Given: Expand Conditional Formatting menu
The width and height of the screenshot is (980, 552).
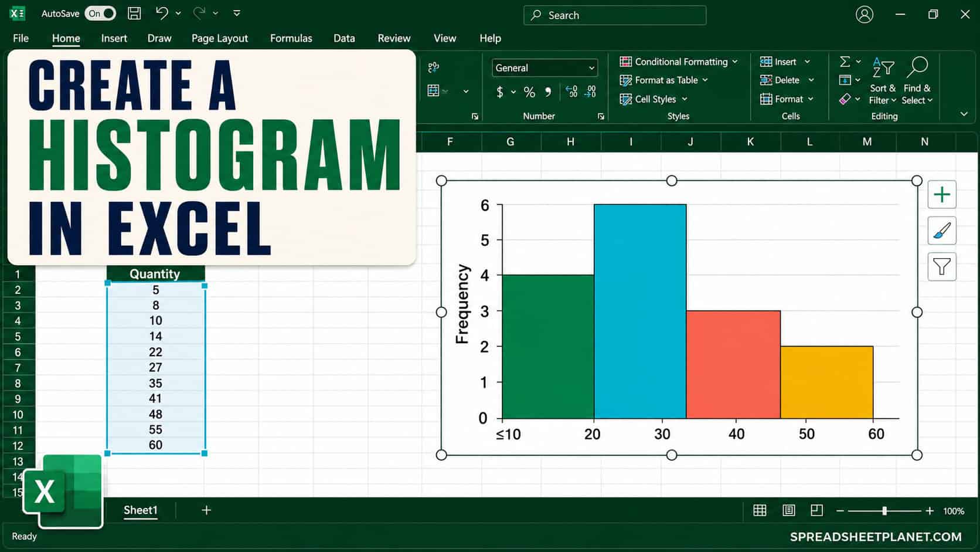Looking at the screenshot, I should click(679, 62).
